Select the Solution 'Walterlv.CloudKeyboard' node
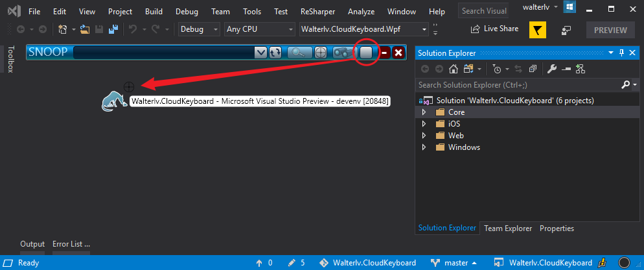644x270 pixels. pyautogui.click(x=515, y=101)
